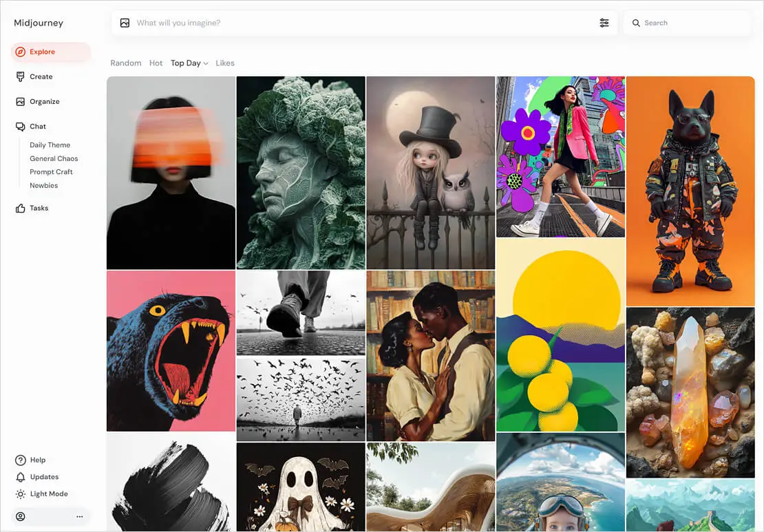Open the Daily Theme chat room

(50, 145)
